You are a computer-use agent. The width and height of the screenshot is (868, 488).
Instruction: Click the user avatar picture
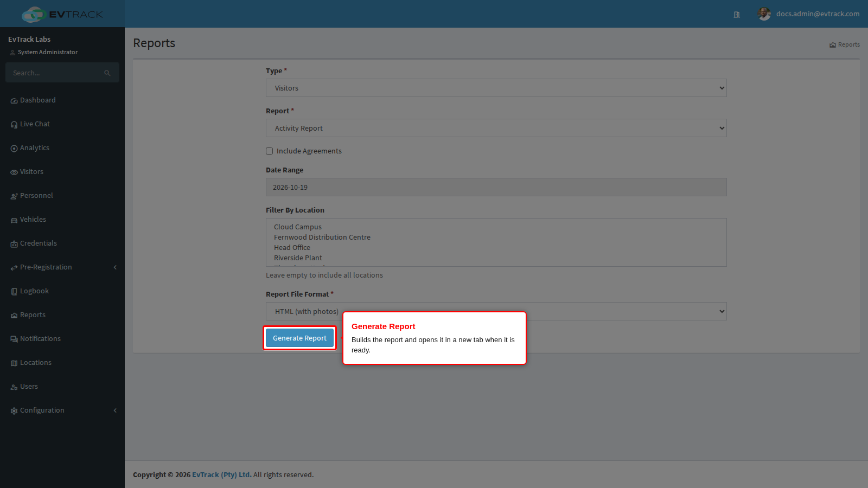764,14
